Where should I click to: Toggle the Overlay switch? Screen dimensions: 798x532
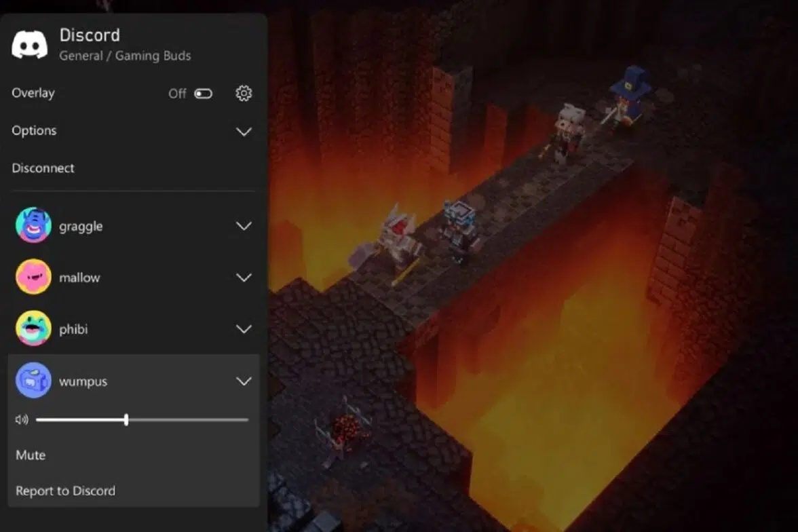[x=203, y=94]
